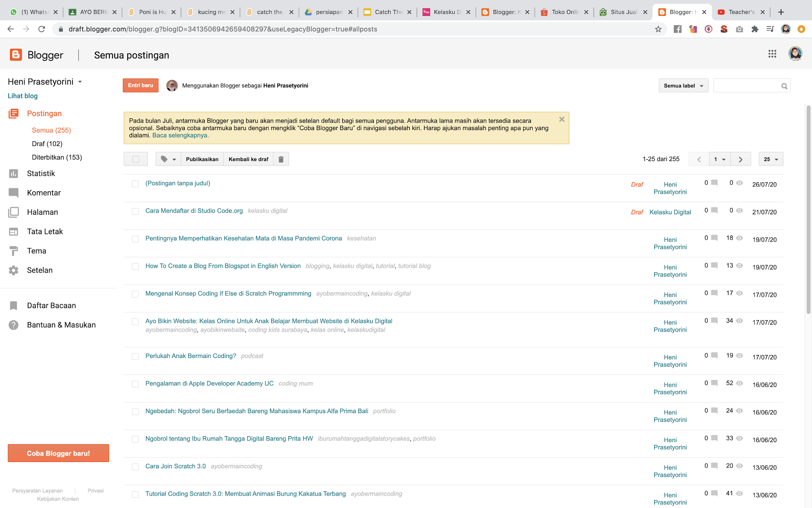The image size is (812, 508).
Task: Click view count eye icon for Pengalaman post
Action: pos(739,383)
